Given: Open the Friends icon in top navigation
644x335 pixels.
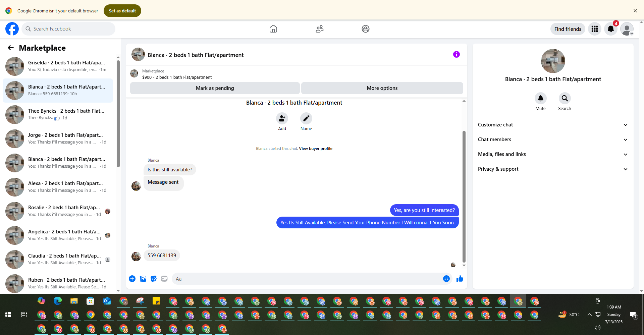Looking at the screenshot, I should [x=320, y=29].
